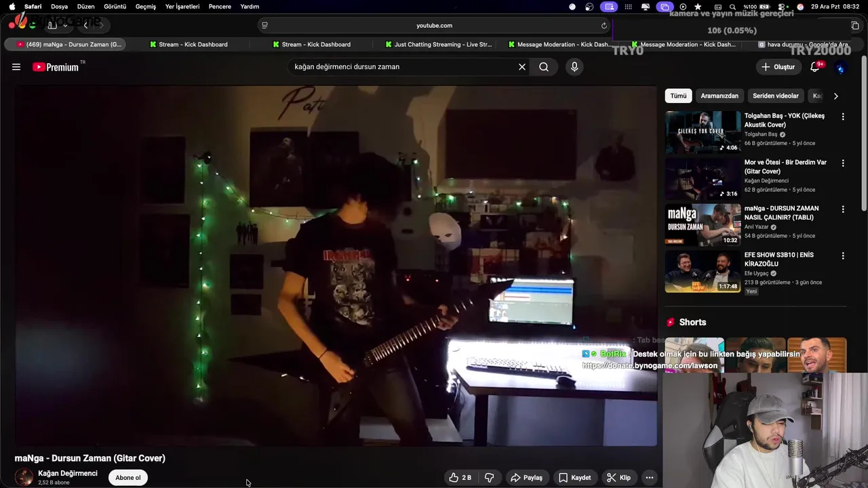This screenshot has width=868, height=488.
Task: Click EFE SHOW S3B10 video title
Action: pos(779,260)
